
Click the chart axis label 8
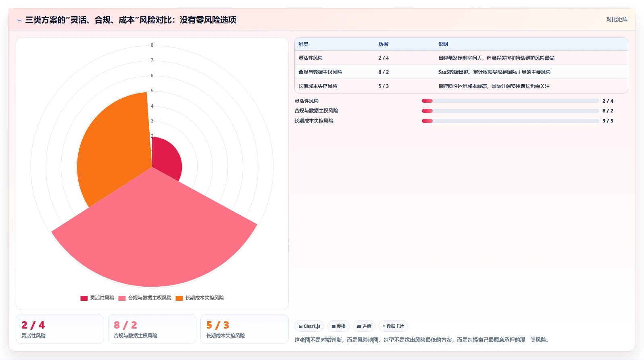coord(152,45)
